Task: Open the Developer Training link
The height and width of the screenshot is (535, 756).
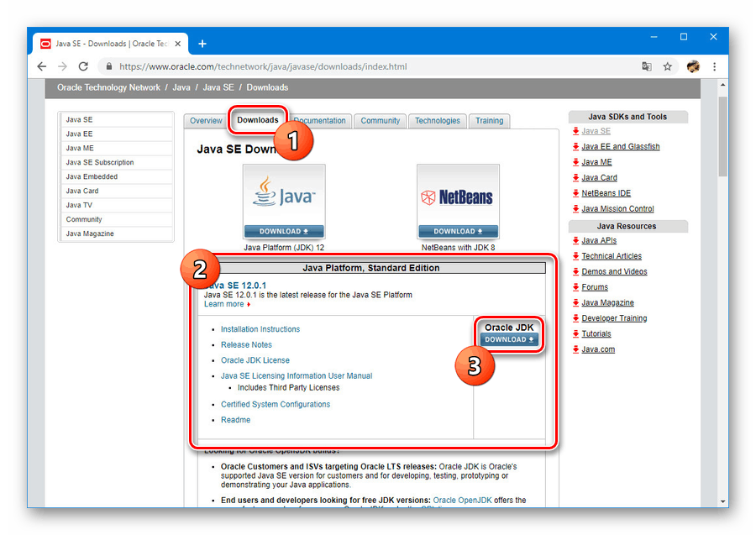Action: pos(614,318)
